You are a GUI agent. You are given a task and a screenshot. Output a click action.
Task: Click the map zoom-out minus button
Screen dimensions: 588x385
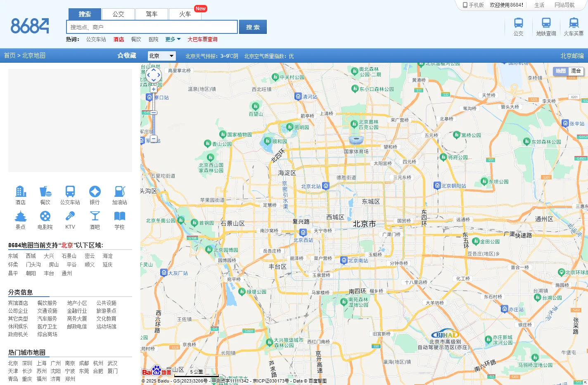(154, 139)
